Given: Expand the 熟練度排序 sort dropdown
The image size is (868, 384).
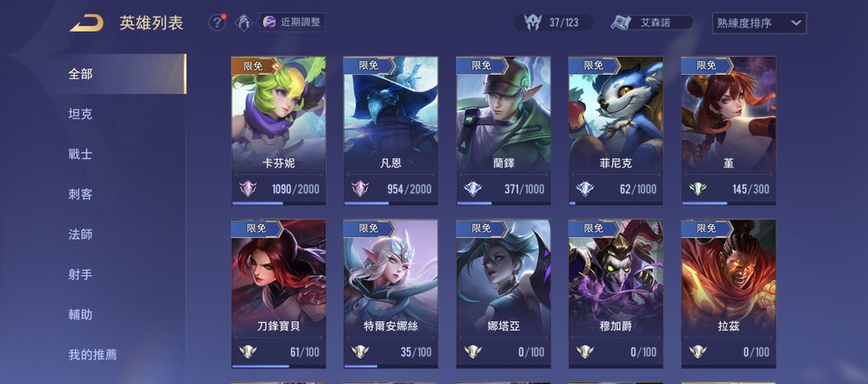Looking at the screenshot, I should [759, 23].
